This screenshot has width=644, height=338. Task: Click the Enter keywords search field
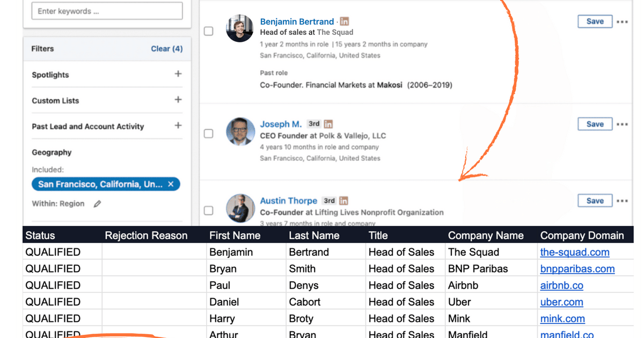tap(107, 11)
